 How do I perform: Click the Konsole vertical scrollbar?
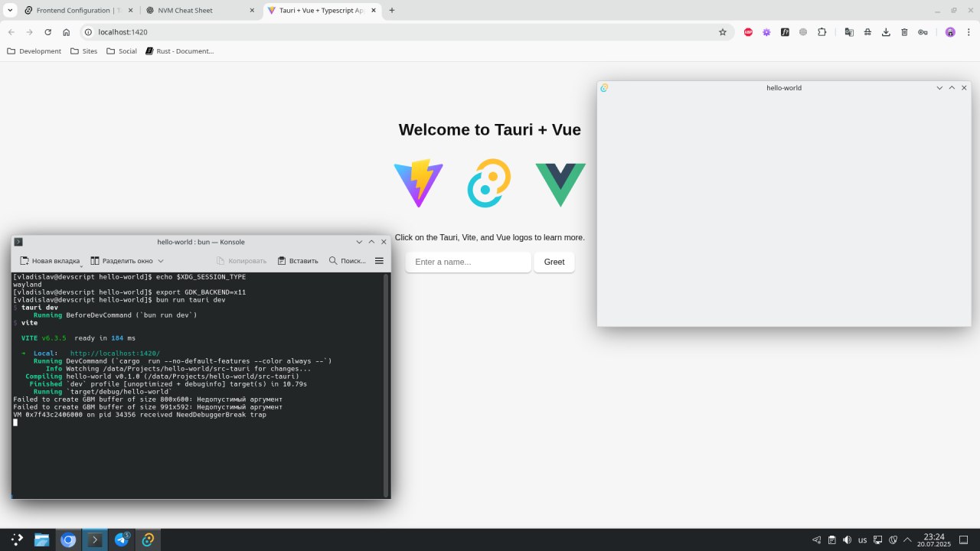click(386, 385)
